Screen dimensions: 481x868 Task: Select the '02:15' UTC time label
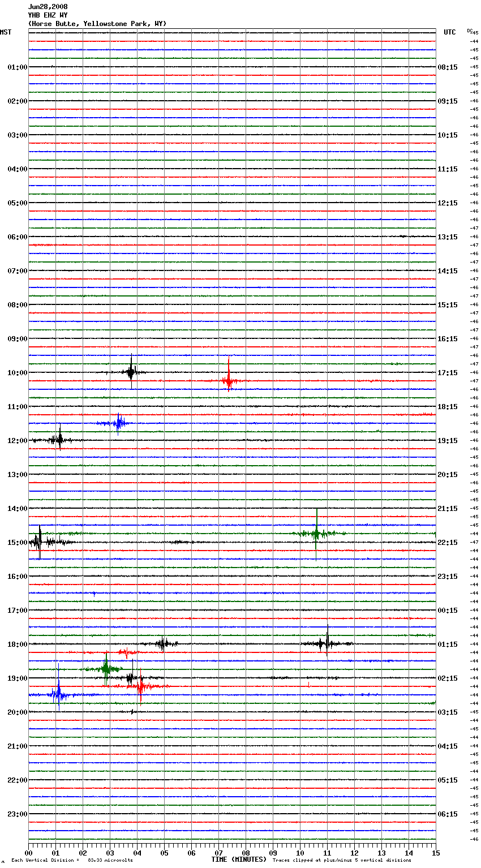coord(448,678)
